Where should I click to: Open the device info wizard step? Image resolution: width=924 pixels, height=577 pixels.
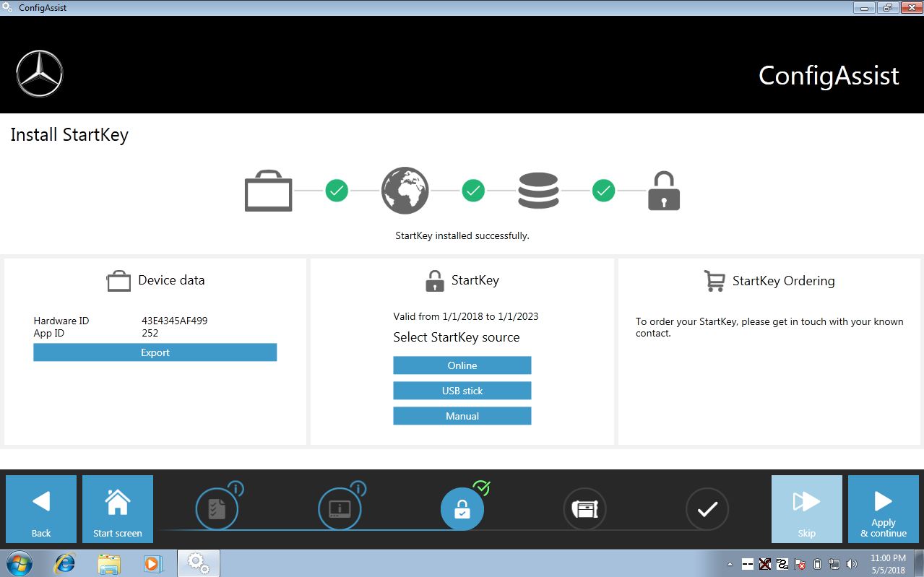[340, 509]
